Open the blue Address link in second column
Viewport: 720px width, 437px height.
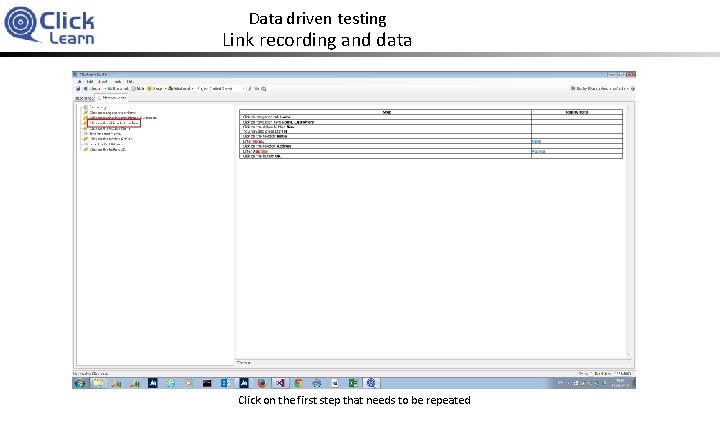pyautogui.click(x=538, y=151)
